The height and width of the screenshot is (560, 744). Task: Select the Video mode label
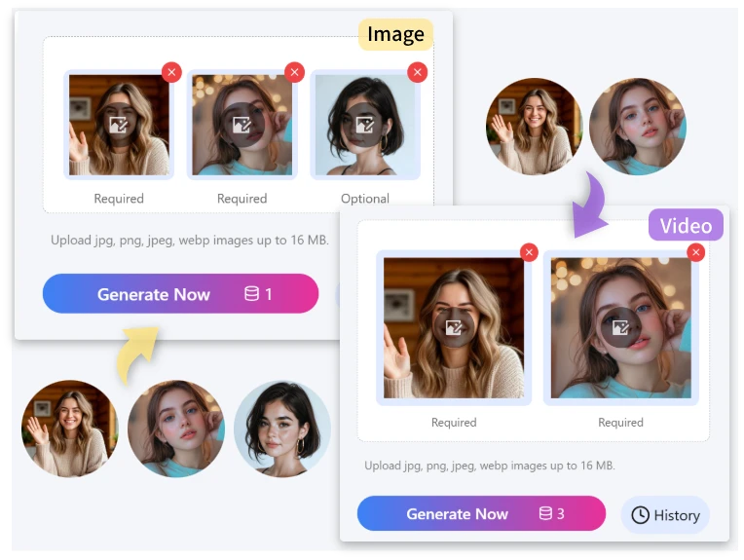(686, 225)
